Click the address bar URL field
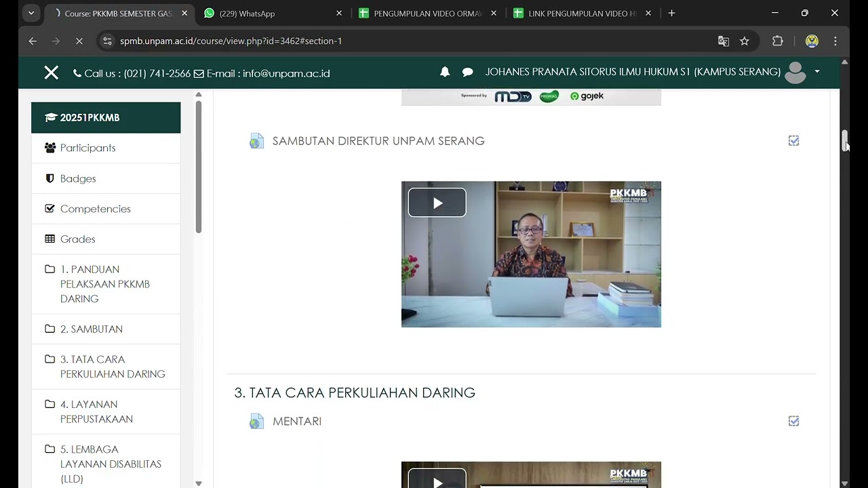Image resolution: width=868 pixels, height=488 pixels. pyautogui.click(x=407, y=41)
